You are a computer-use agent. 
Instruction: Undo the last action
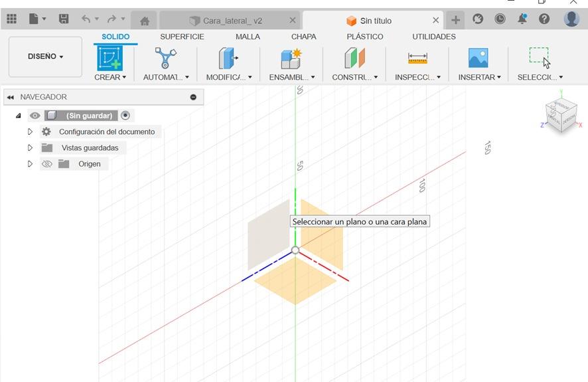point(86,19)
